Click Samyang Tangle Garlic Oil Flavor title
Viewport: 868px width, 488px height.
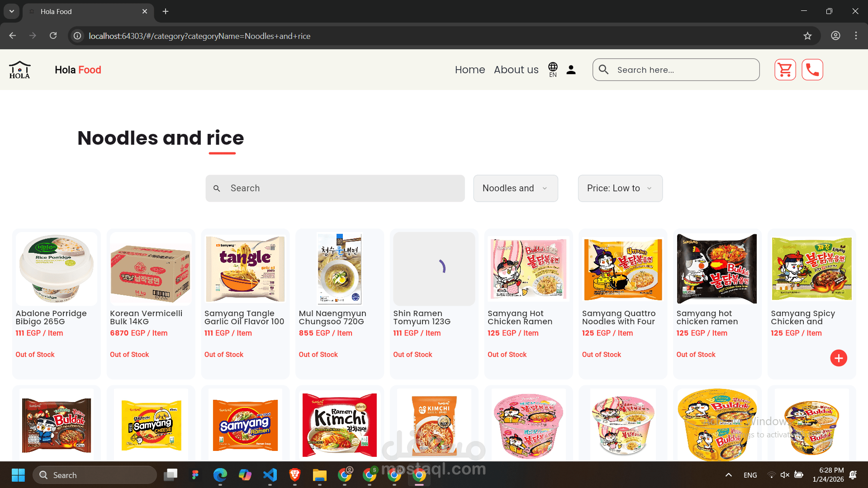(244, 317)
